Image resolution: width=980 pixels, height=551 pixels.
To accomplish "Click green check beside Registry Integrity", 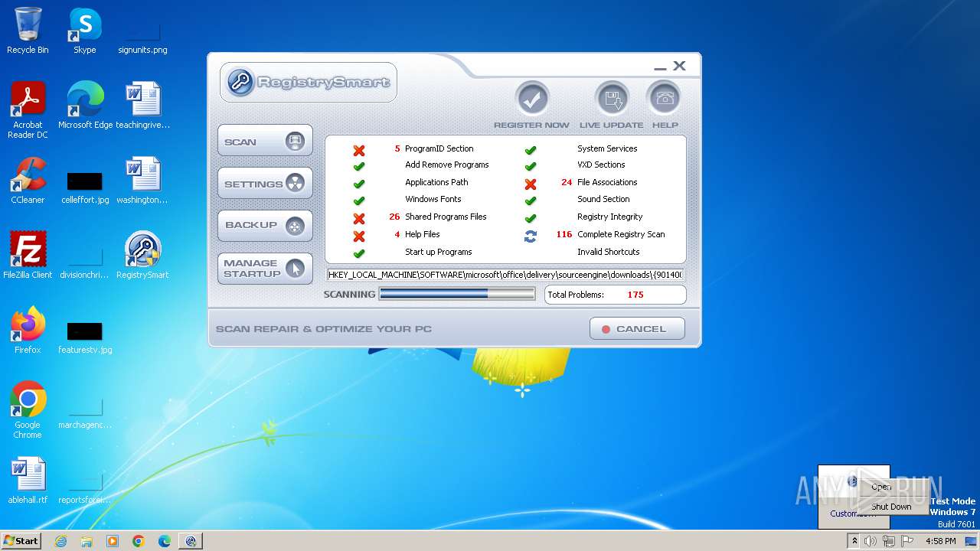I will coord(530,218).
